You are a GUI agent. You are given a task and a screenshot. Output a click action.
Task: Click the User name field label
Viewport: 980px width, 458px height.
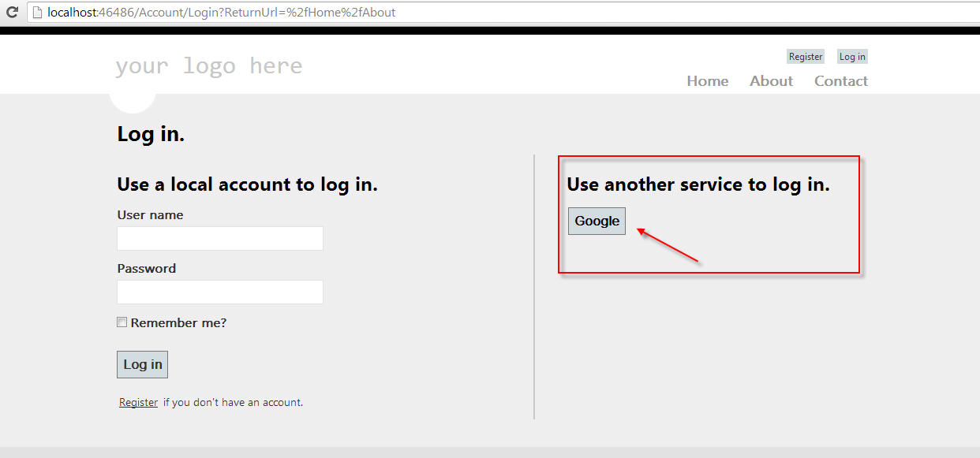[x=150, y=215]
